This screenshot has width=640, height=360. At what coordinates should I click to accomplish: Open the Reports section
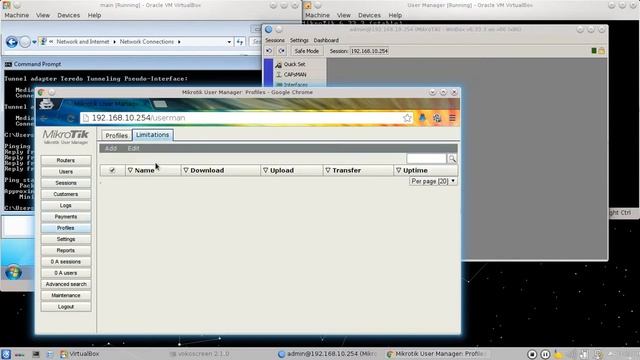click(66, 250)
